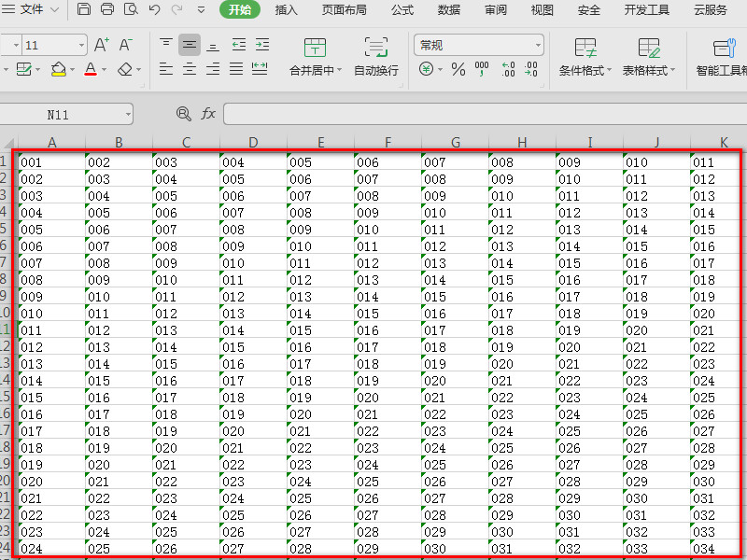The image size is (747, 560).
Task: Increase font size with A+ icon
Action: 102,45
